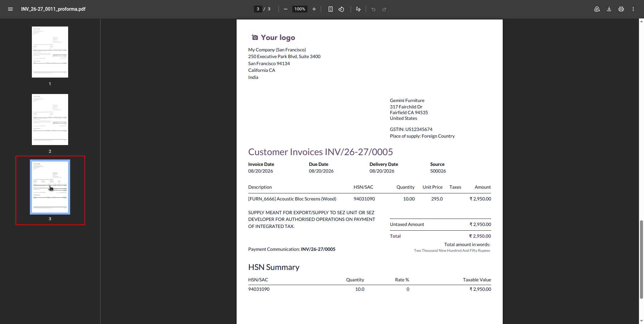Screen dimensions: 644x324
Task: Download the PDF file
Action: click(609, 9)
